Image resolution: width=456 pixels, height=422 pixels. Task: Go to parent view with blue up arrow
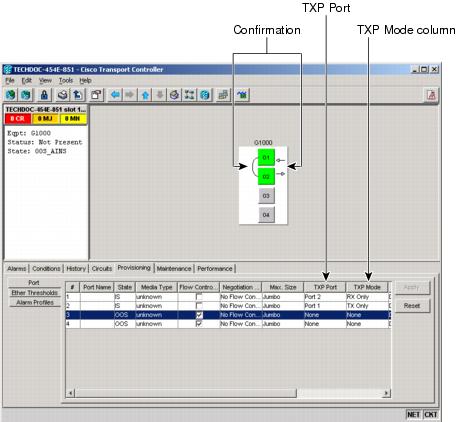pos(145,95)
